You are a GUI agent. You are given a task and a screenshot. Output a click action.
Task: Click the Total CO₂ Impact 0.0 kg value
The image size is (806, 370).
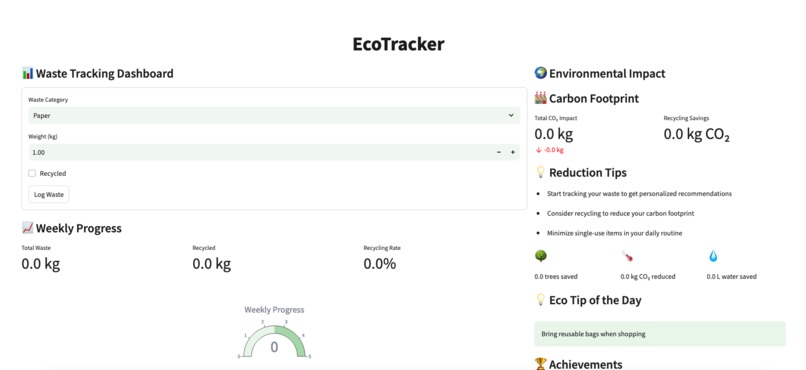tap(554, 134)
